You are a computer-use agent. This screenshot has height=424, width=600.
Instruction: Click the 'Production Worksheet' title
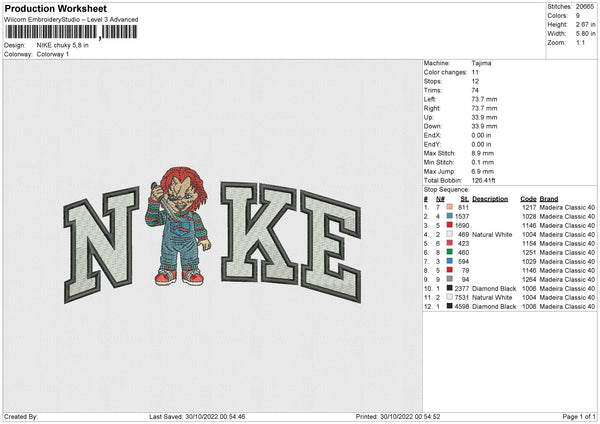(55, 8)
